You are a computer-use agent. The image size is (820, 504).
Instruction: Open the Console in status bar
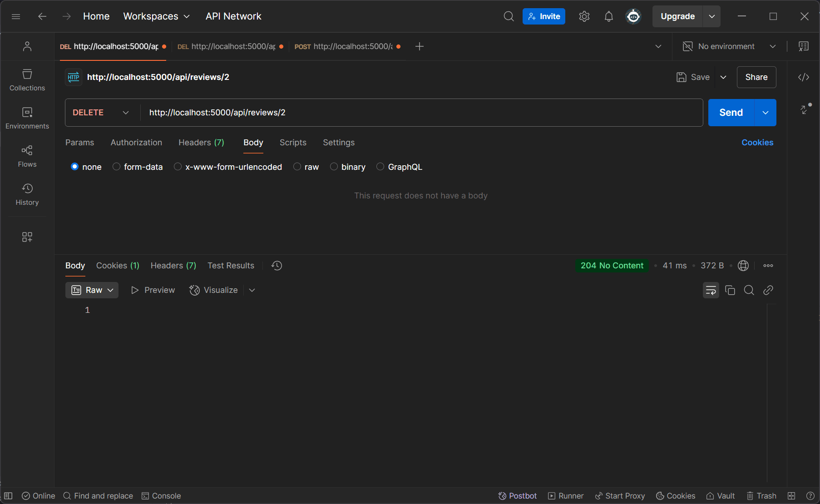[x=161, y=496]
